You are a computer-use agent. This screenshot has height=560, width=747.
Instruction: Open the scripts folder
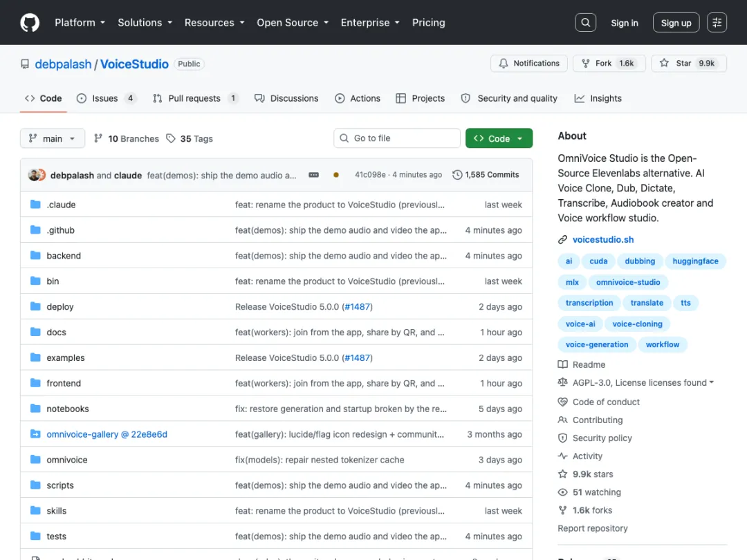[x=60, y=485]
